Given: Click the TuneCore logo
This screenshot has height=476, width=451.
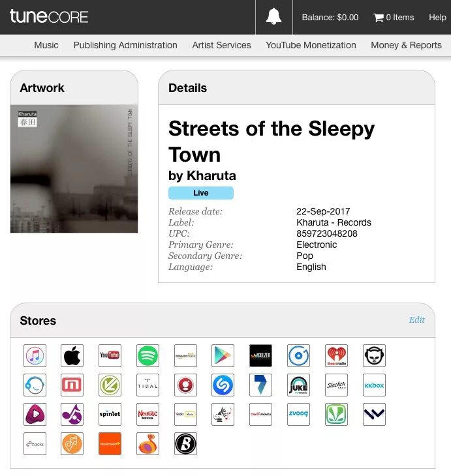Looking at the screenshot, I should tap(49, 16).
